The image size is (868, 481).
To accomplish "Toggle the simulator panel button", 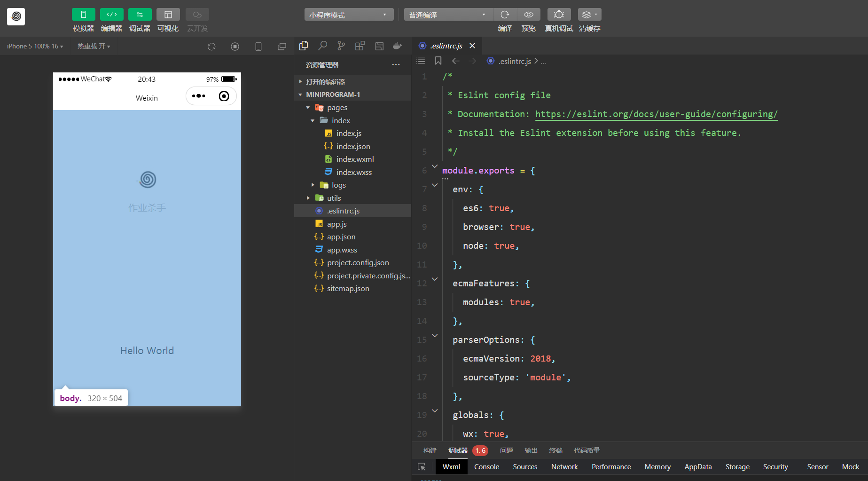I will 83,15.
